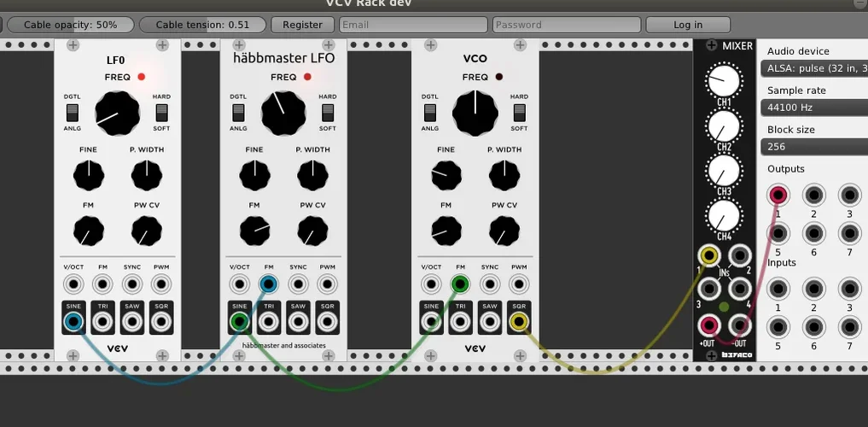
Task: Click the FM input jack on VCO module
Action: click(460, 284)
